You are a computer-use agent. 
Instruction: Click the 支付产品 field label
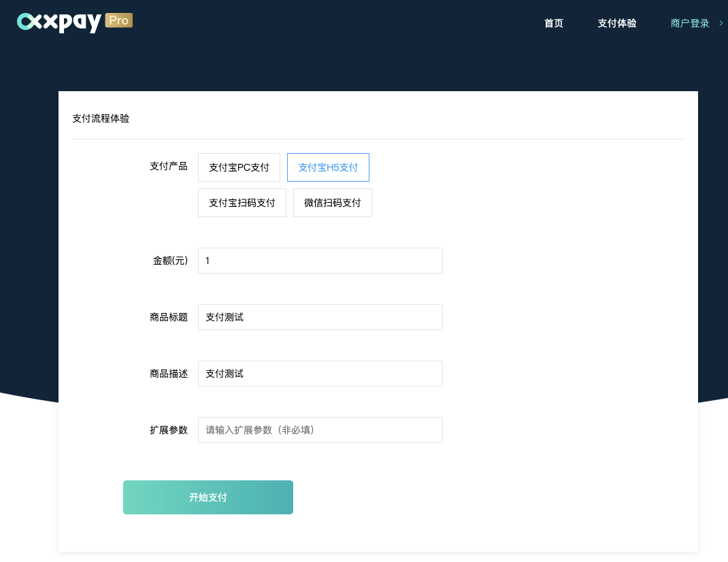[168, 166]
